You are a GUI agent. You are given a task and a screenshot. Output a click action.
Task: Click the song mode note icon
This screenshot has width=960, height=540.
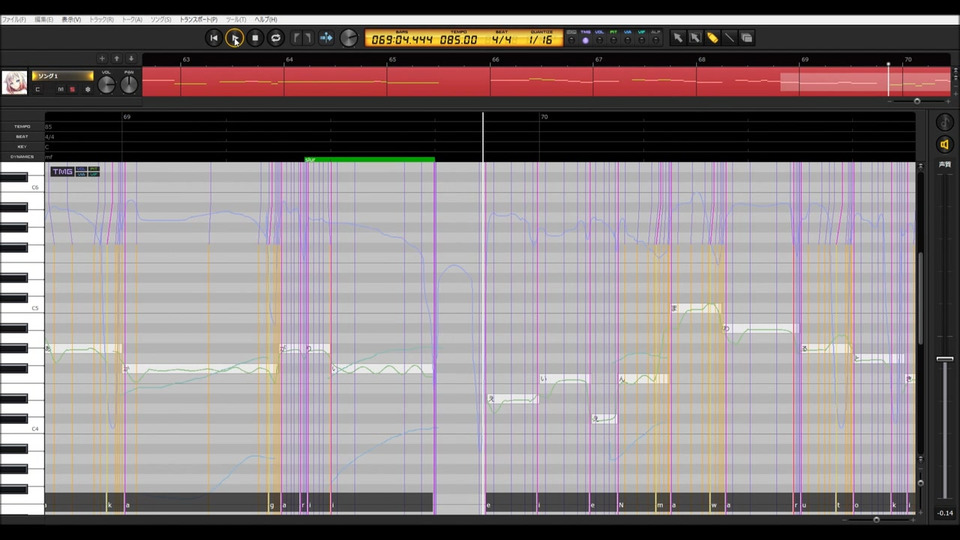(x=945, y=122)
